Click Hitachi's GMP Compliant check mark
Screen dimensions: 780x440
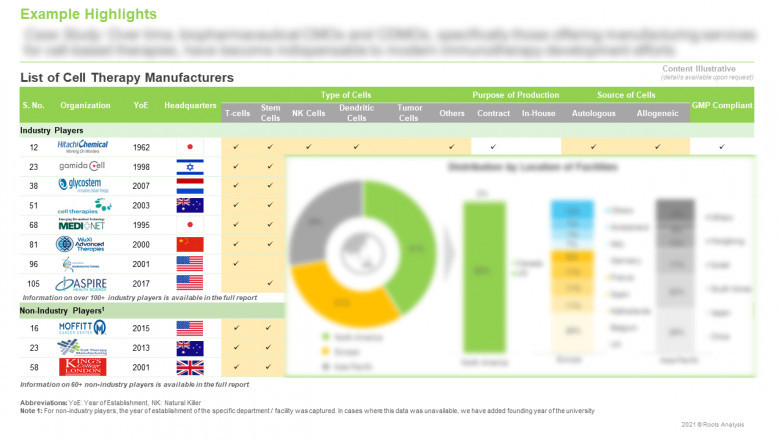(721, 147)
